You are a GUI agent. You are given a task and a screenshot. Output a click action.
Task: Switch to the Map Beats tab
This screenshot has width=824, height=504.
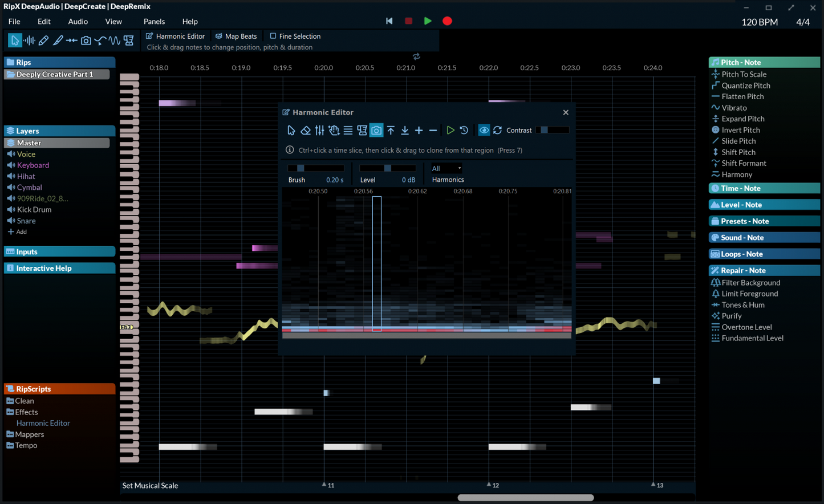click(x=237, y=36)
